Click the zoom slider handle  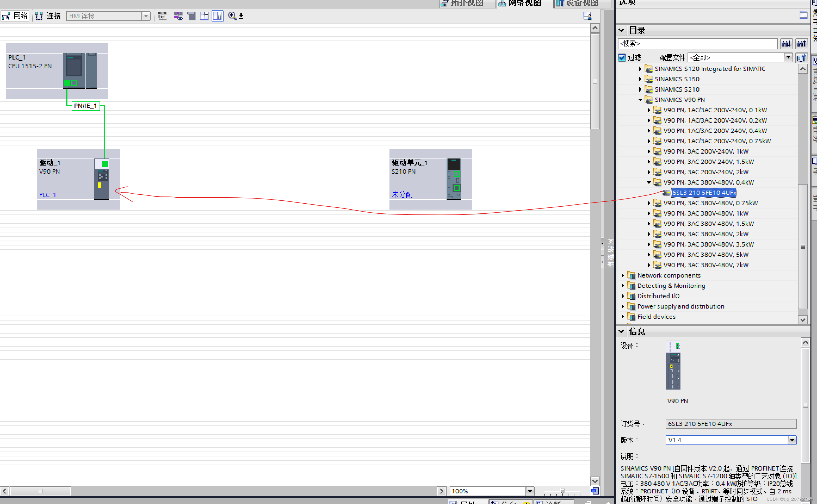562,491
